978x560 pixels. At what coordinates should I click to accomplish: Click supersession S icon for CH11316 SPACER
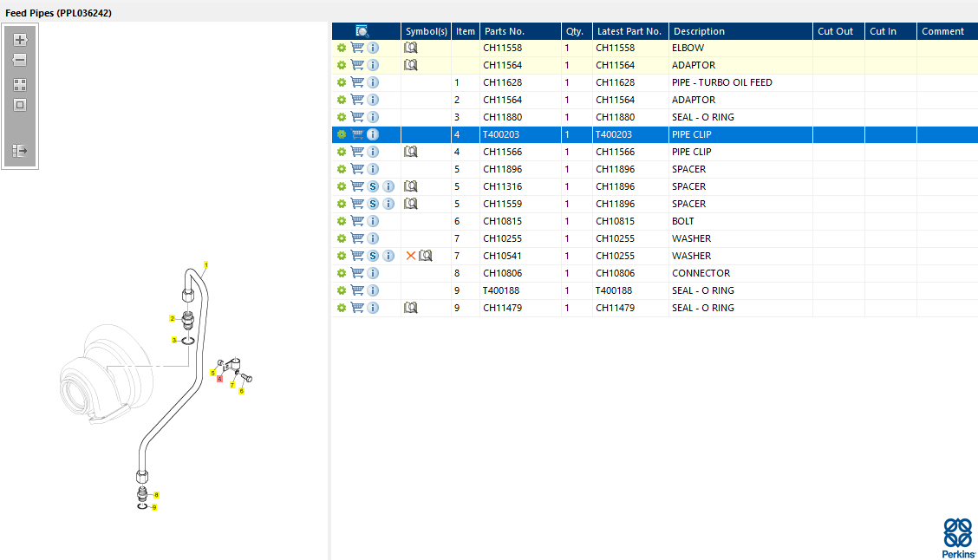tap(373, 186)
